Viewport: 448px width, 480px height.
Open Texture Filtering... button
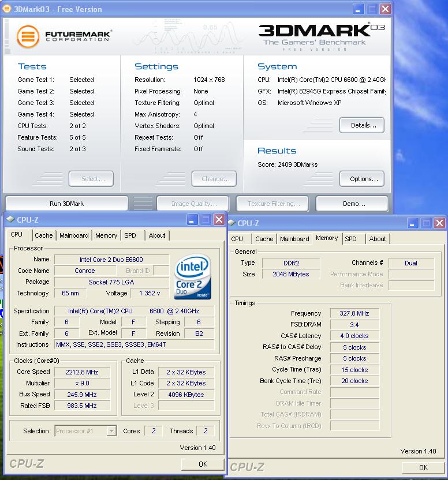(272, 204)
